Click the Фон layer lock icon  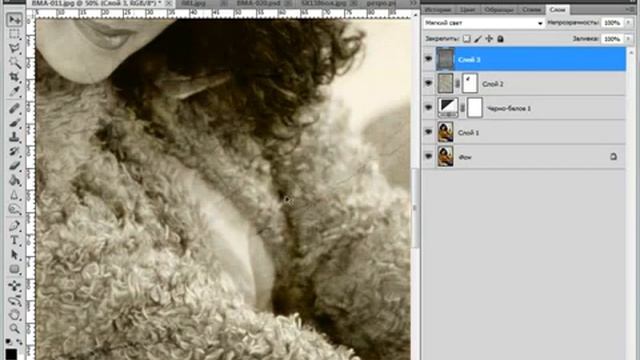click(613, 156)
